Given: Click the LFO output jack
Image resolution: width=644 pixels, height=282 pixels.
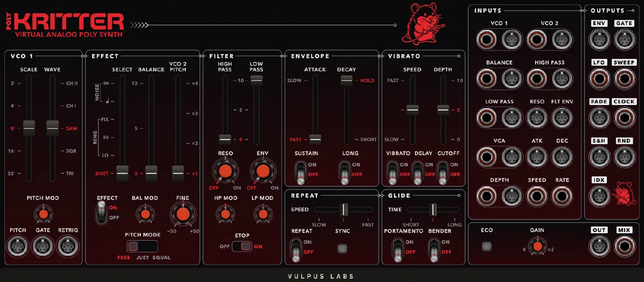Looking at the screenshot, I should [599, 79].
